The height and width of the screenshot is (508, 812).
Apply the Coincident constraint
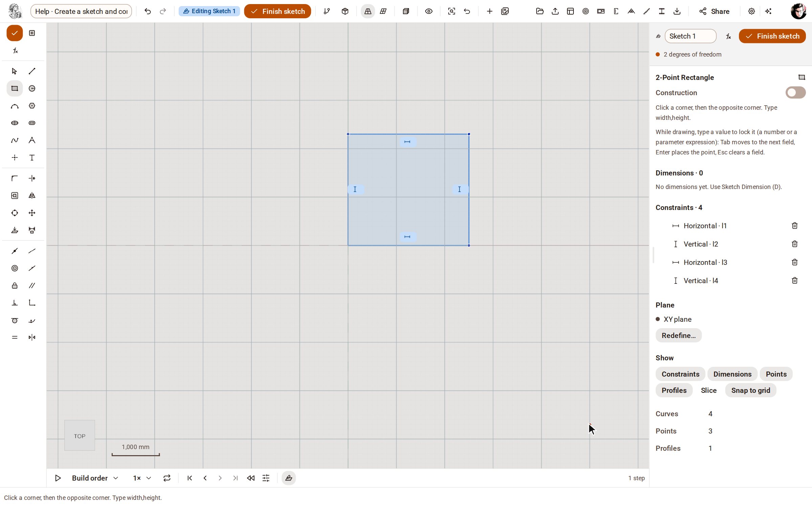15,251
